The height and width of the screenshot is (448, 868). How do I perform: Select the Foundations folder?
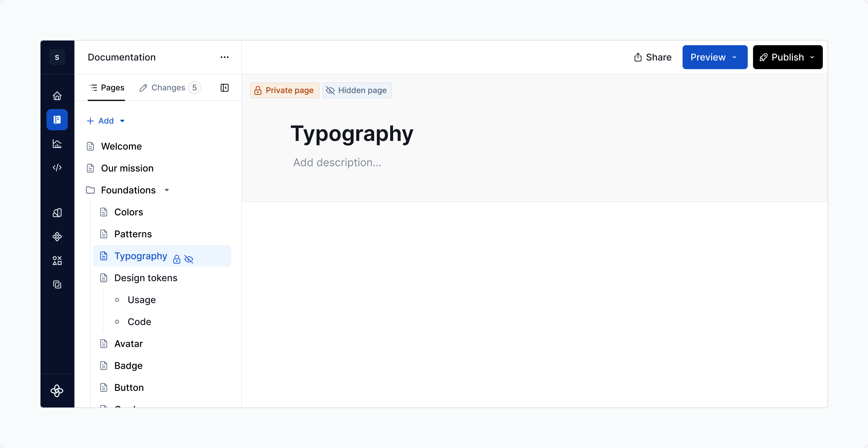point(128,190)
